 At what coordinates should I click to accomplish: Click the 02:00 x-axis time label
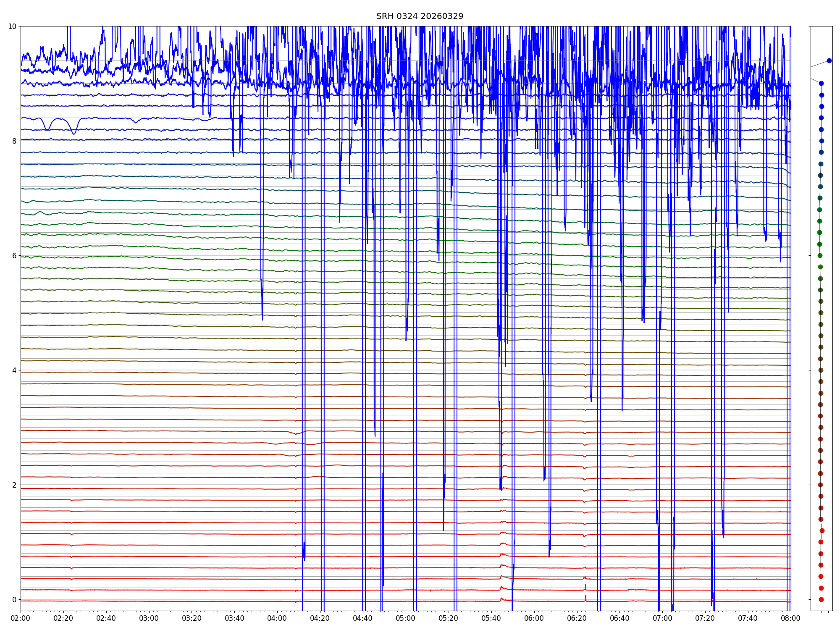[x=21, y=618]
